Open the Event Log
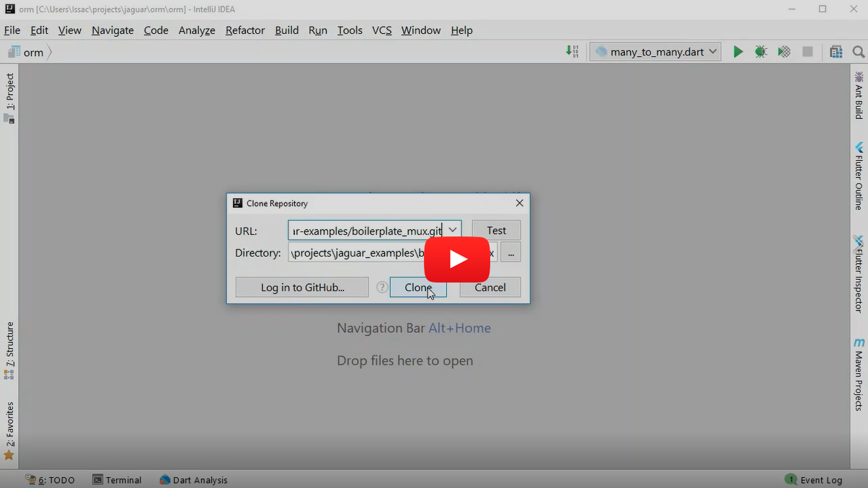 tap(813, 480)
